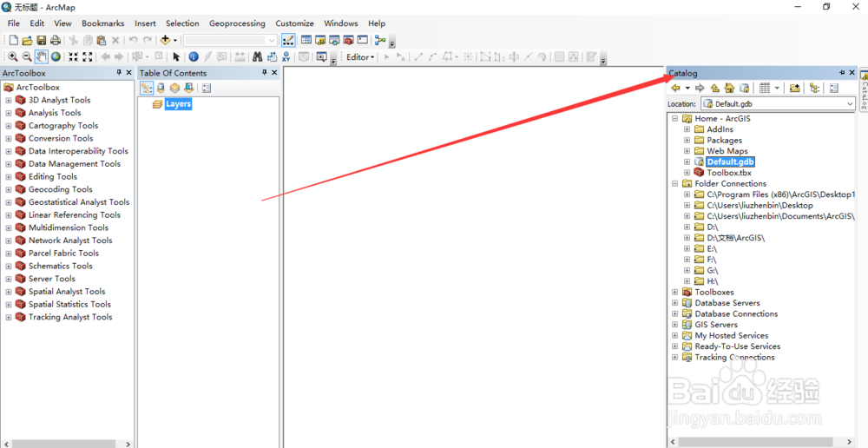868x448 pixels.
Task: Open the Geoprocessing menu
Action: coord(237,23)
